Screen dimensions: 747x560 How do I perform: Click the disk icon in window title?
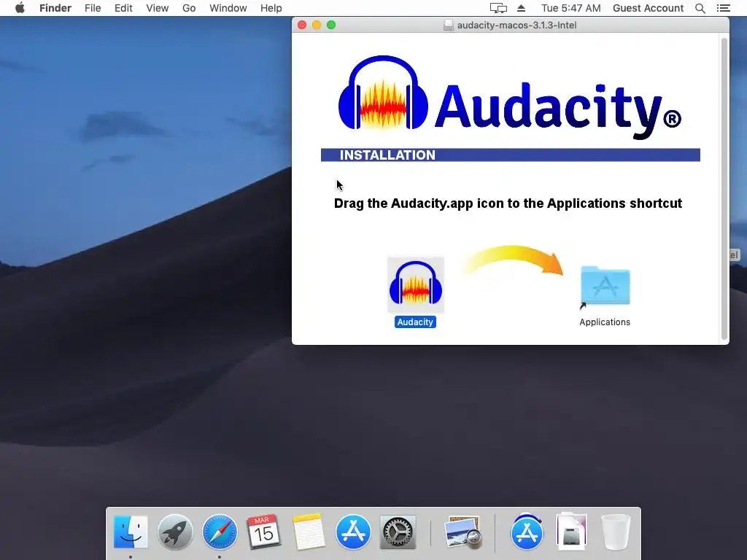tap(449, 26)
